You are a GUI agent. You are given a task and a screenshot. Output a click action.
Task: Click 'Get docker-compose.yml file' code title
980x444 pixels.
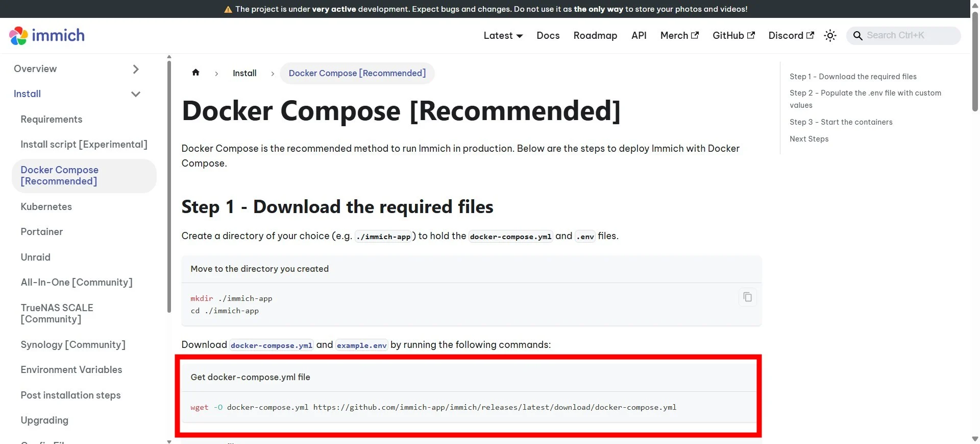click(x=250, y=377)
